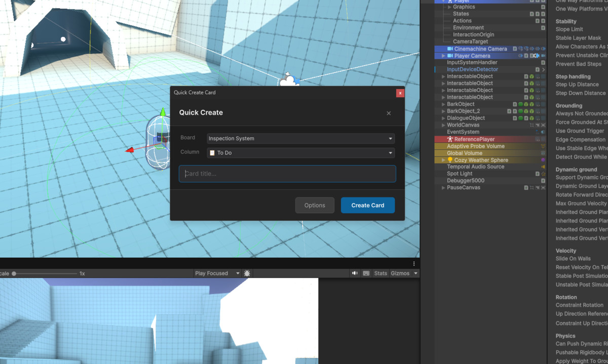Click the bug icon beside Play Focused

pos(247,273)
